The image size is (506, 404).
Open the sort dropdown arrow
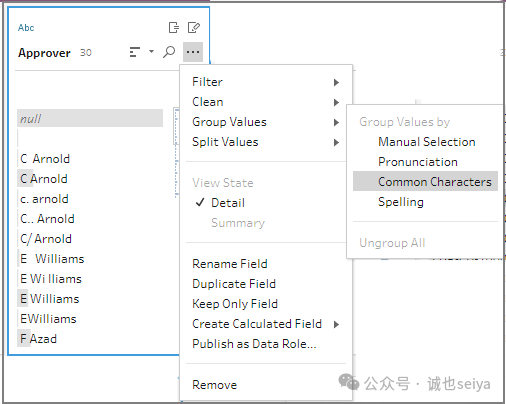[151, 52]
